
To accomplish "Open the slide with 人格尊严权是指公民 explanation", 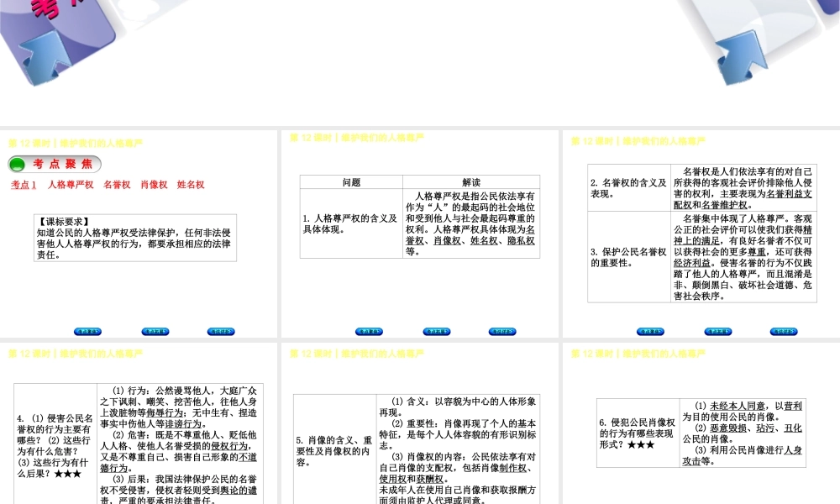I will [420, 234].
